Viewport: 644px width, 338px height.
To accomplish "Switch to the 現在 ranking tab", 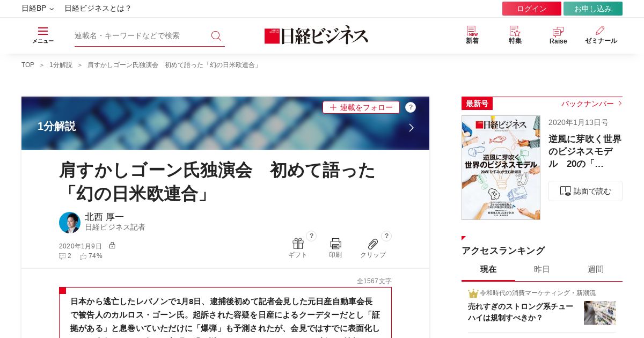I will [488, 269].
